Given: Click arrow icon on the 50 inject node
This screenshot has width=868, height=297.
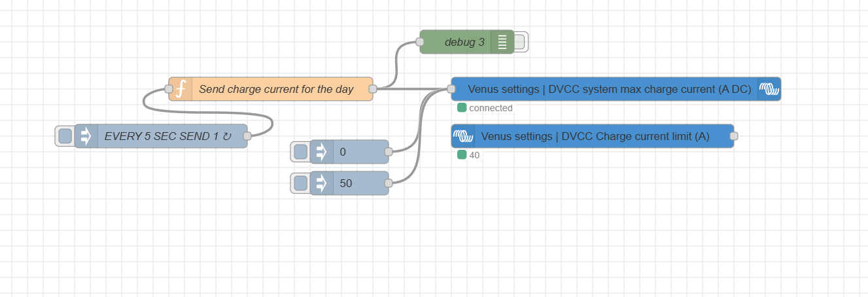Looking at the screenshot, I should pos(321,183).
